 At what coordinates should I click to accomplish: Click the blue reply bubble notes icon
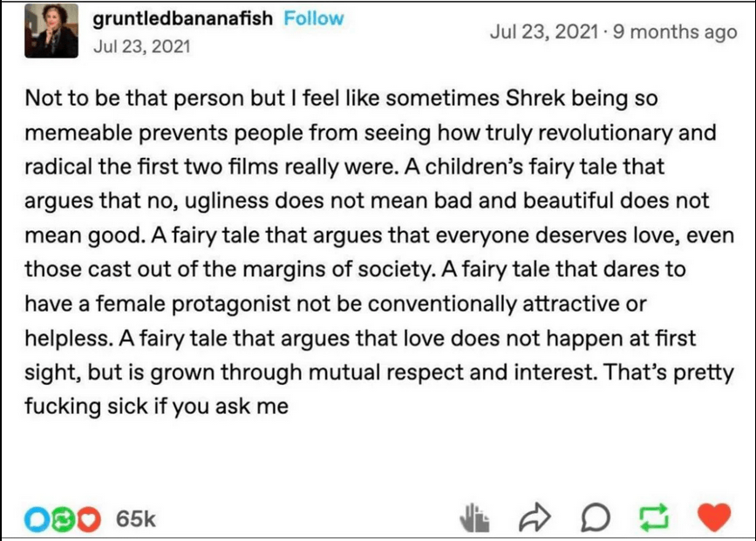[37, 518]
